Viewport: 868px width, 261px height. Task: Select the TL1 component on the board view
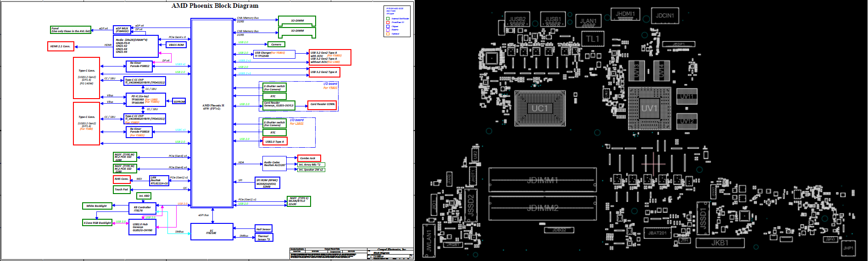[x=593, y=39]
